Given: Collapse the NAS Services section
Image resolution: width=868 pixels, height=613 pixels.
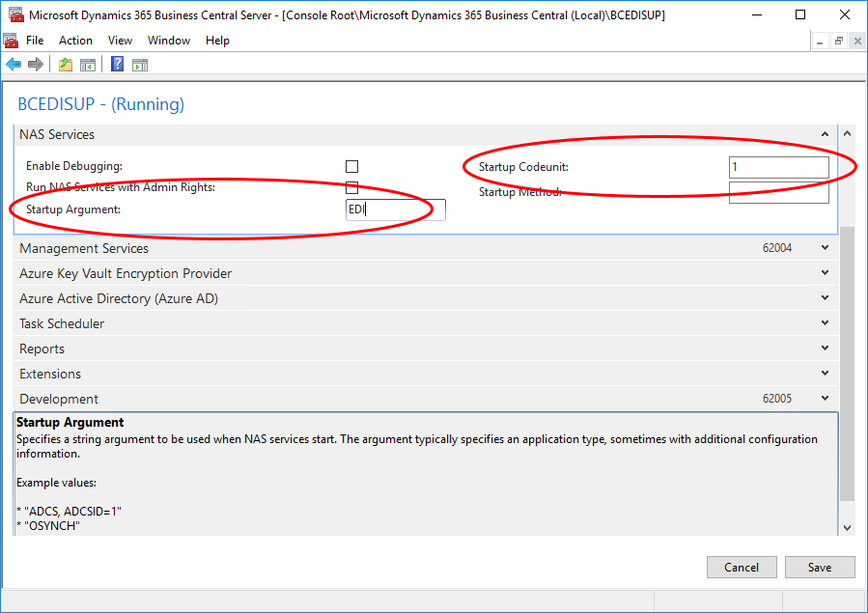Looking at the screenshot, I should 825,134.
